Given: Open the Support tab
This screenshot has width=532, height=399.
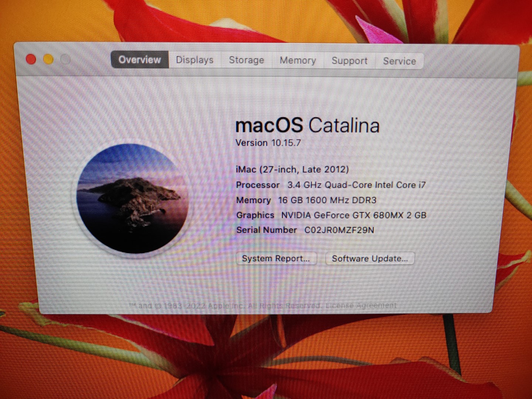Looking at the screenshot, I should click(349, 61).
